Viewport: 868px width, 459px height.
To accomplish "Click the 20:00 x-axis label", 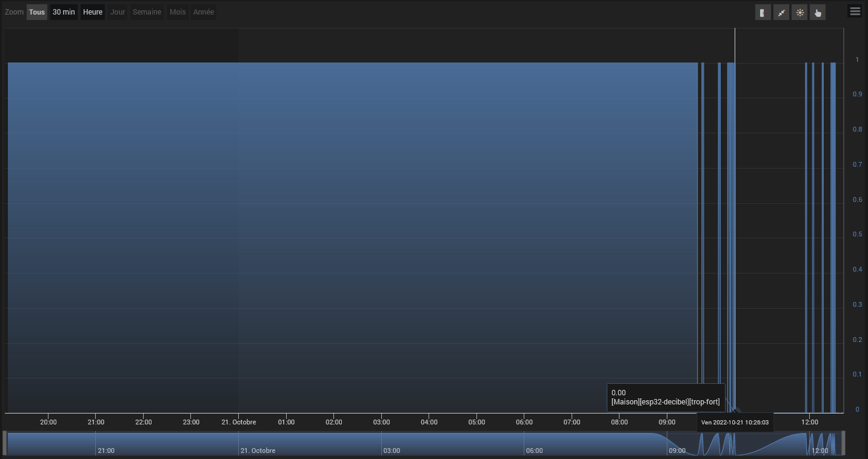I will point(48,422).
